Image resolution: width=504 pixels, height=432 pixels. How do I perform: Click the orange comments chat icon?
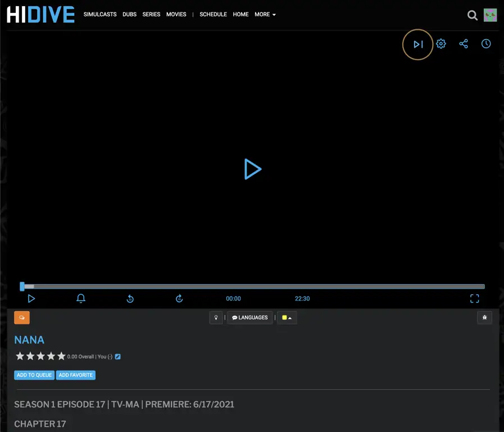tap(22, 317)
